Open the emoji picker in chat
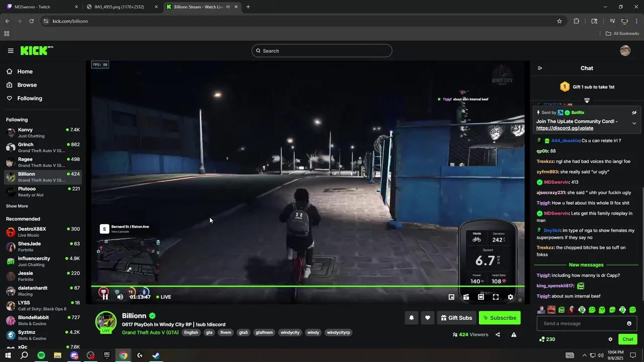 [x=629, y=323]
